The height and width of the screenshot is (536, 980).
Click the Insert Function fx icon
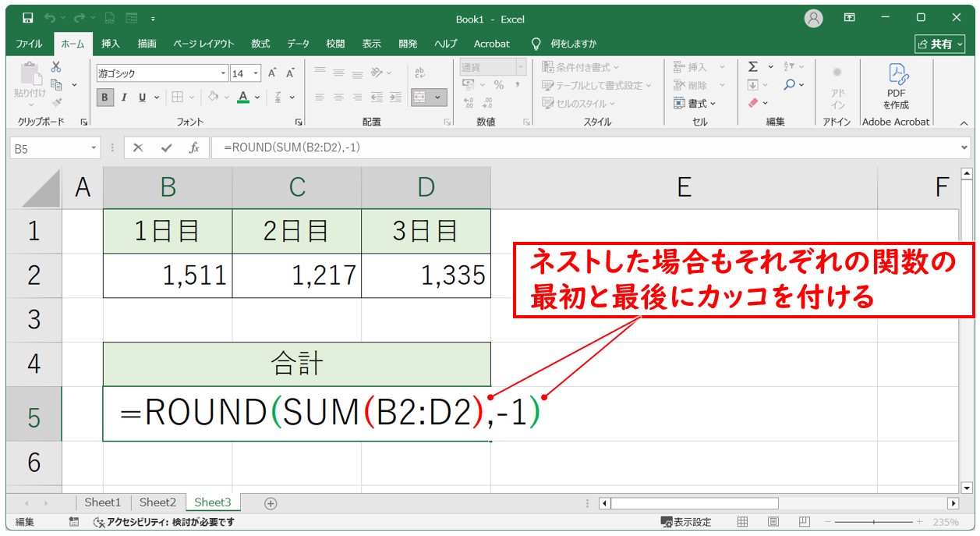pyautogui.click(x=195, y=147)
